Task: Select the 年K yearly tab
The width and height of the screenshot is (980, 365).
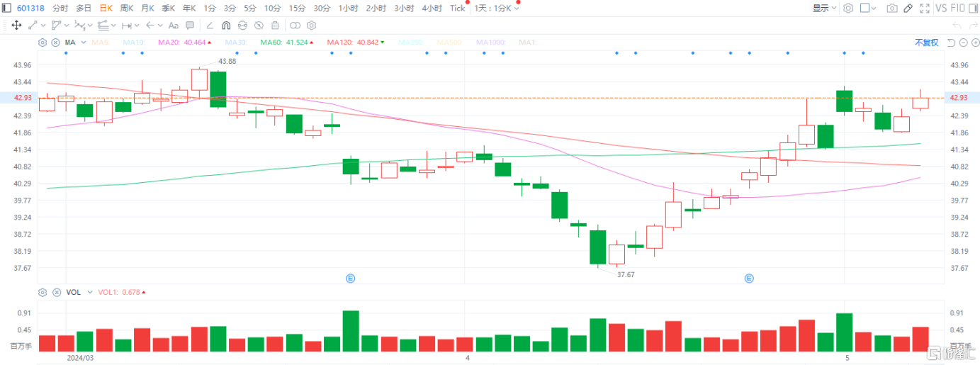Action: pyautogui.click(x=189, y=9)
